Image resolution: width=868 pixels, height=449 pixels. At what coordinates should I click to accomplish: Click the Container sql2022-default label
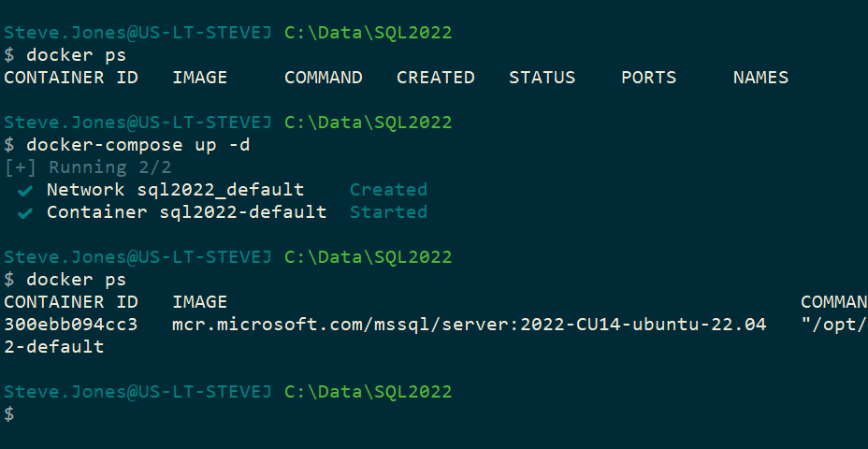(186, 212)
